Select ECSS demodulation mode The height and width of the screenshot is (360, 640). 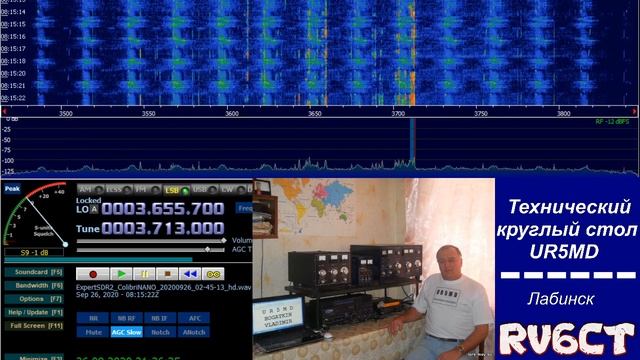coord(119,189)
